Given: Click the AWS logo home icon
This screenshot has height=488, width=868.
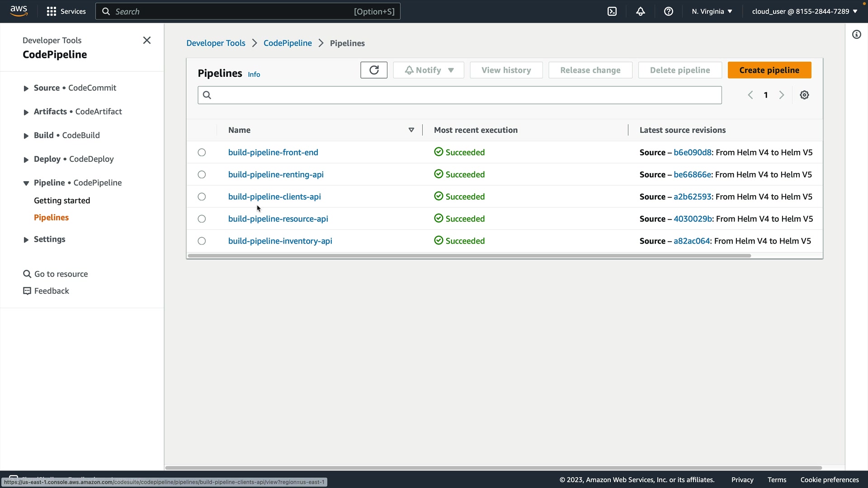Looking at the screenshot, I should 19,11.
